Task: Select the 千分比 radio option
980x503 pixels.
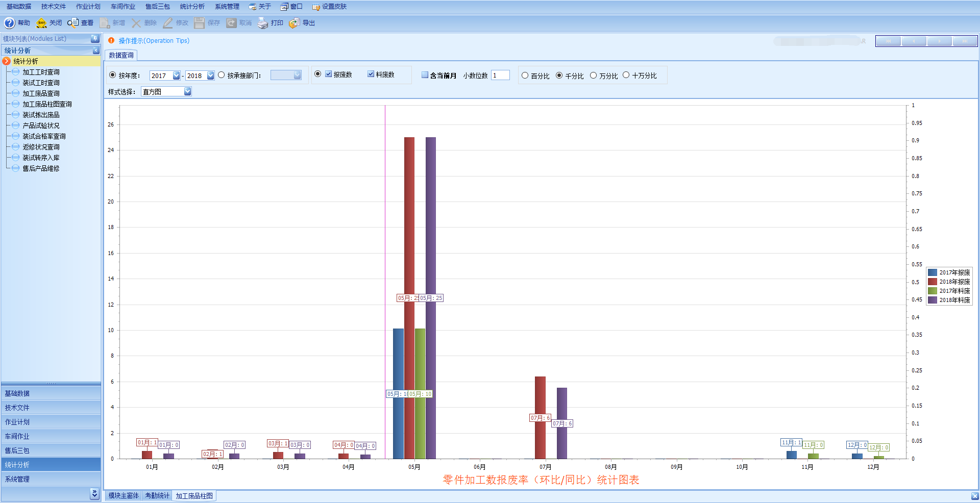Action: [559, 76]
